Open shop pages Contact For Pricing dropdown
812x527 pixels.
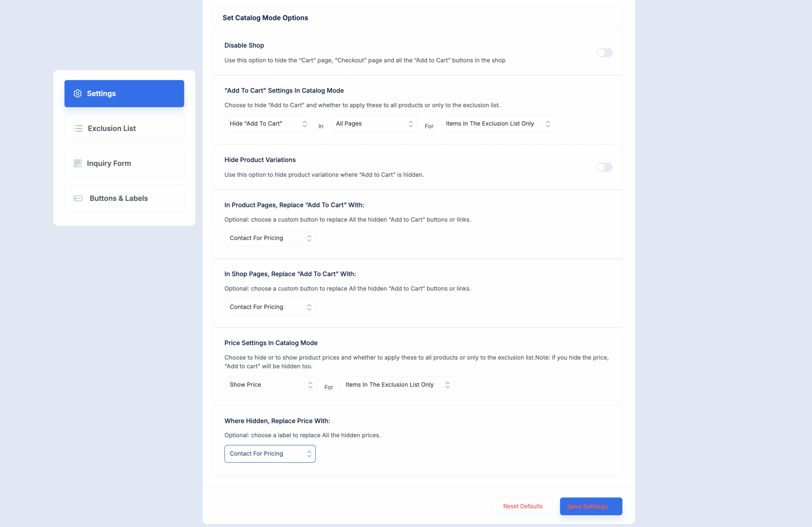tap(269, 307)
